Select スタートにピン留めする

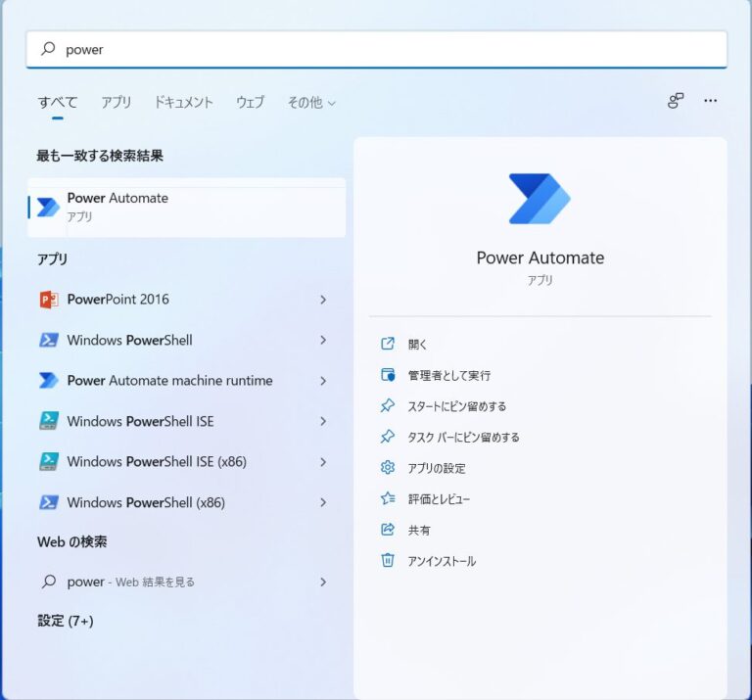pyautogui.click(x=457, y=406)
